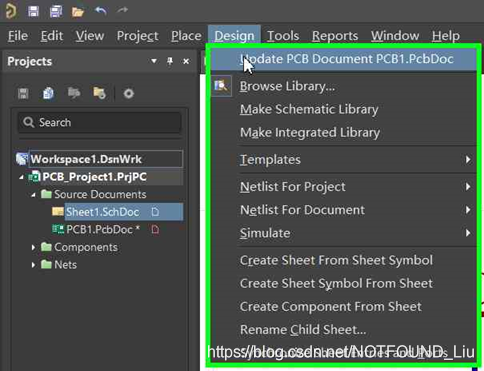Select PCB1.PcbDoc in the tree
This screenshot has width=484, height=371.
click(x=103, y=230)
